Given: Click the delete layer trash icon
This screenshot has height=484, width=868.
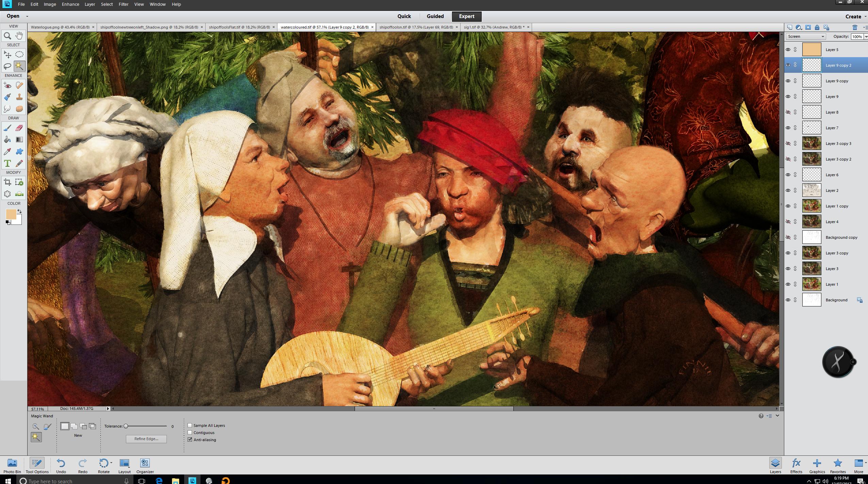Looking at the screenshot, I should [x=855, y=27].
